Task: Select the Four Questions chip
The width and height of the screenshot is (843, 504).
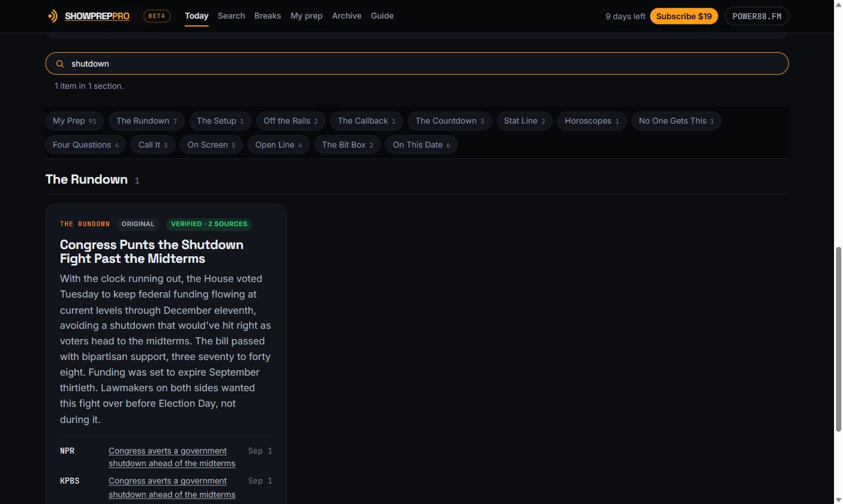Action: 86,145
